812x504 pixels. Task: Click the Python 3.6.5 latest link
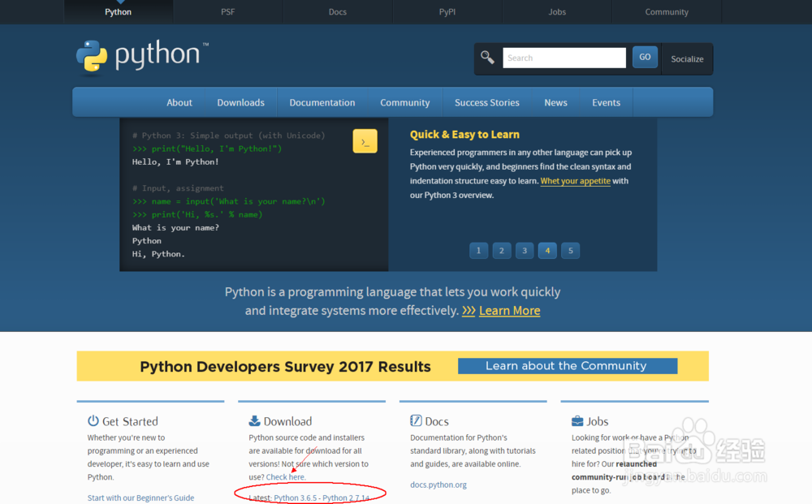coord(296,498)
